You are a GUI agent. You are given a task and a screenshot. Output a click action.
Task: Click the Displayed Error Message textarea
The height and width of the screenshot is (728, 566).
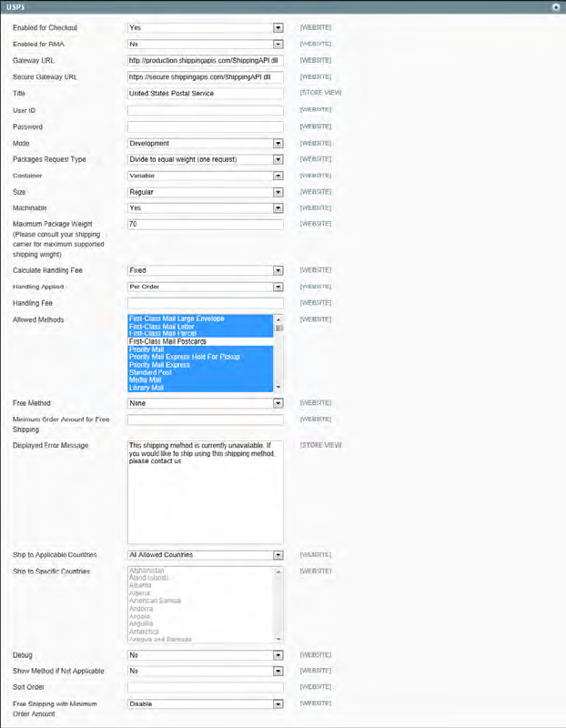pyautogui.click(x=206, y=492)
